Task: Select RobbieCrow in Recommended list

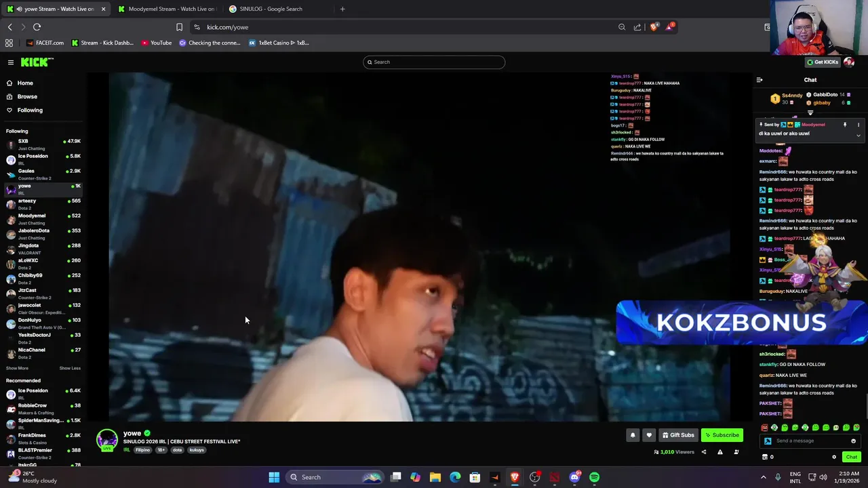Action: tap(43, 408)
